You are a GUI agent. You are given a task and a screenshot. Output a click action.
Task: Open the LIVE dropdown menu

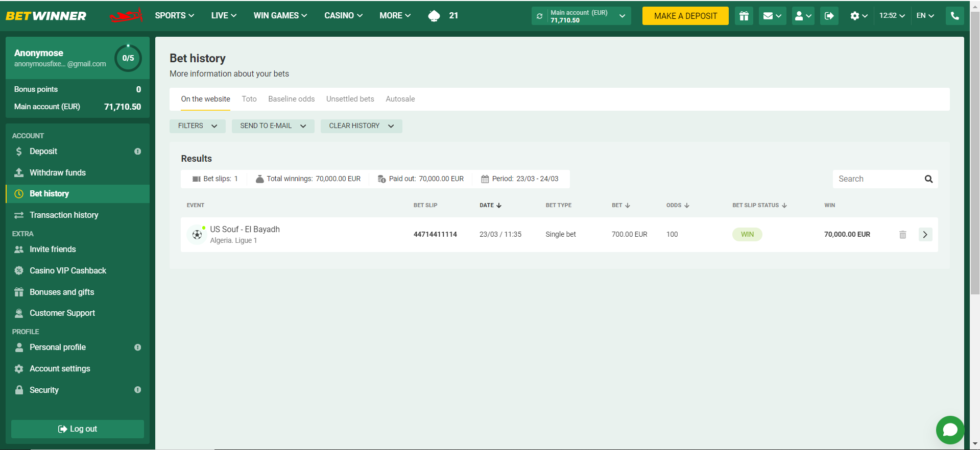(224, 16)
